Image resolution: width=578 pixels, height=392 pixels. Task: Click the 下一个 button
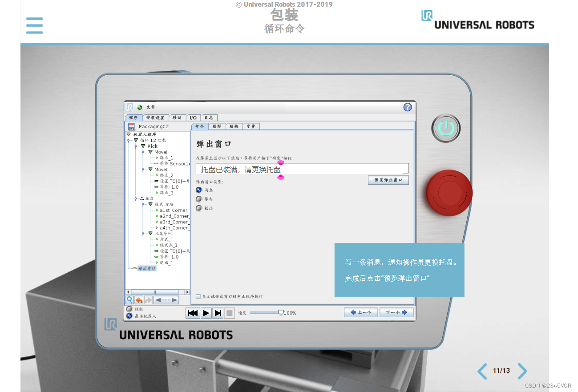396,312
